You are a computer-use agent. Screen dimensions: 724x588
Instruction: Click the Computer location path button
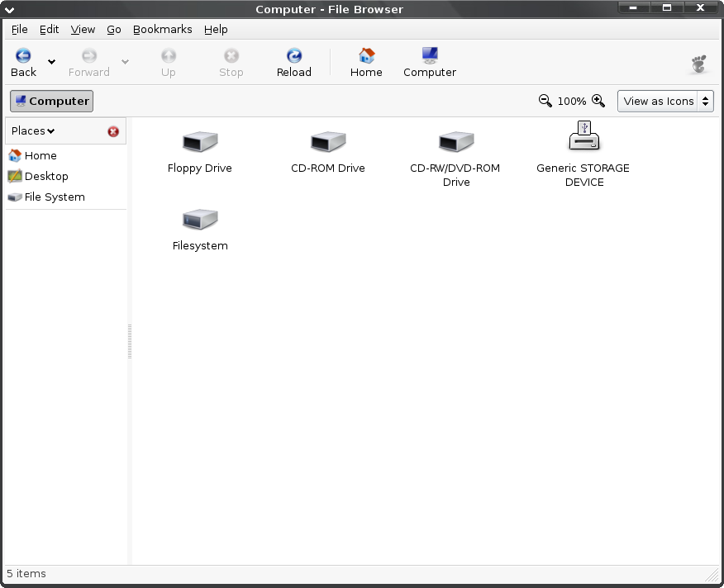(x=52, y=101)
